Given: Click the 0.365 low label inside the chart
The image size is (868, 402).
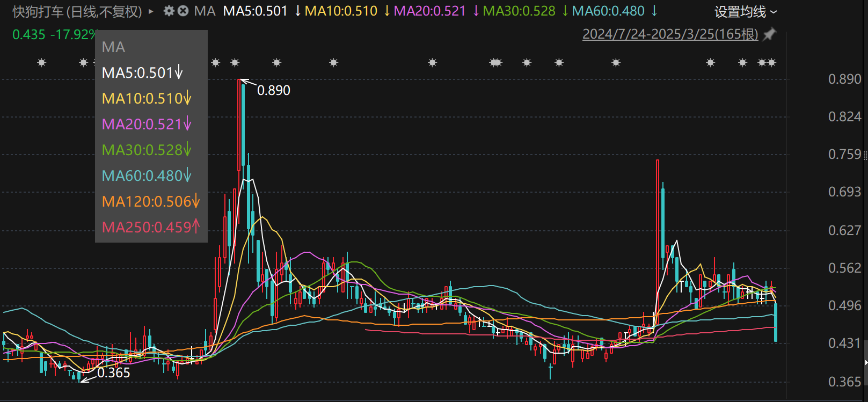Looking at the screenshot, I should pos(113,372).
